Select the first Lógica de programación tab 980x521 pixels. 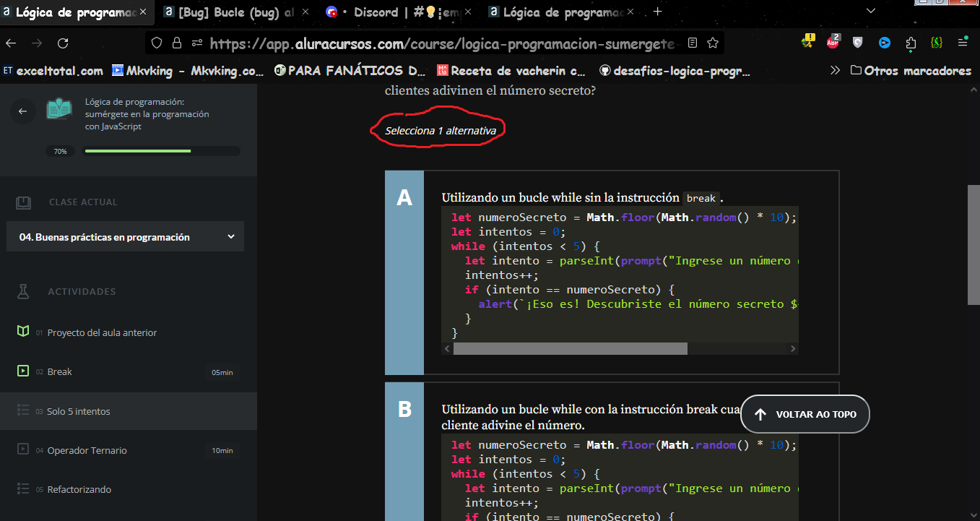tap(77, 12)
